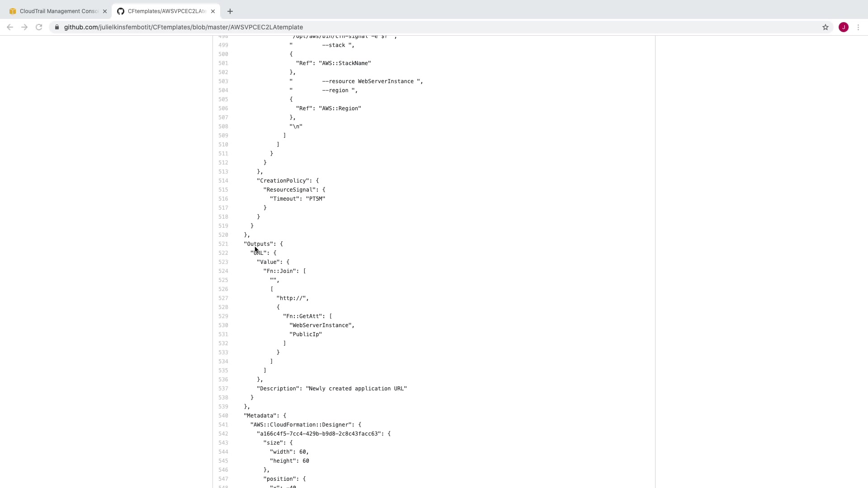Viewport: 868px width, 488px height.
Task: Click the "Timeout": "PT5M" code line
Action: point(297,199)
